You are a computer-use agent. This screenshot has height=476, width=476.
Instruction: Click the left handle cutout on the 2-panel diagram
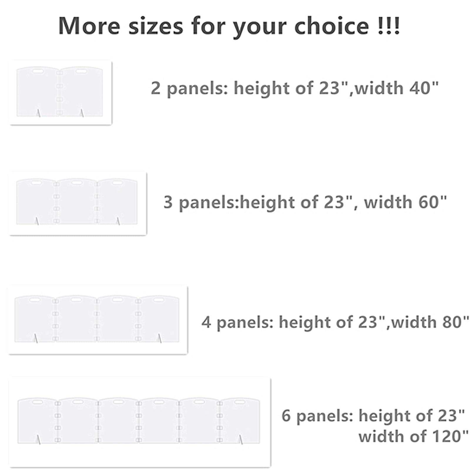(x=38, y=71)
